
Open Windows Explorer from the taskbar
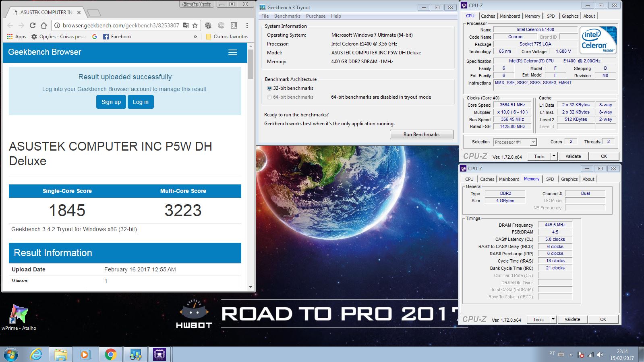(x=61, y=354)
